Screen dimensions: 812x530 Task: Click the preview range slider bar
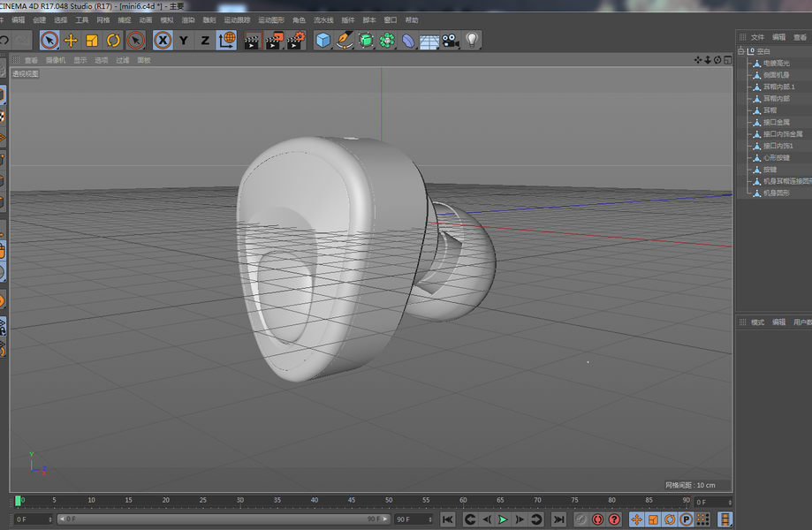tap(224, 519)
